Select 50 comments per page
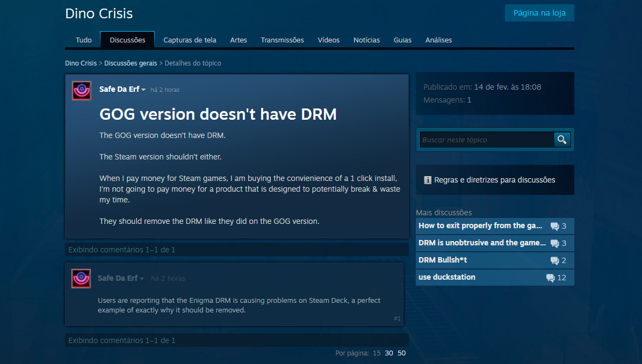The image size is (642, 364). coord(401,353)
